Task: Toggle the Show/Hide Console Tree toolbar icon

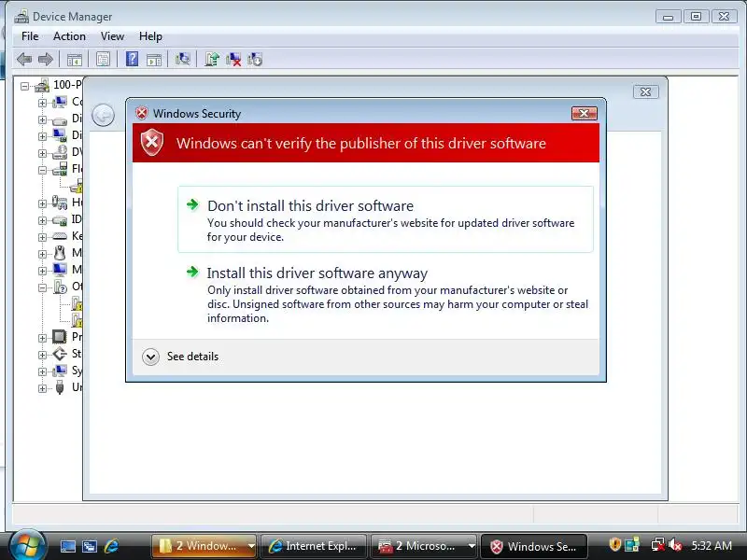Action: [75, 60]
